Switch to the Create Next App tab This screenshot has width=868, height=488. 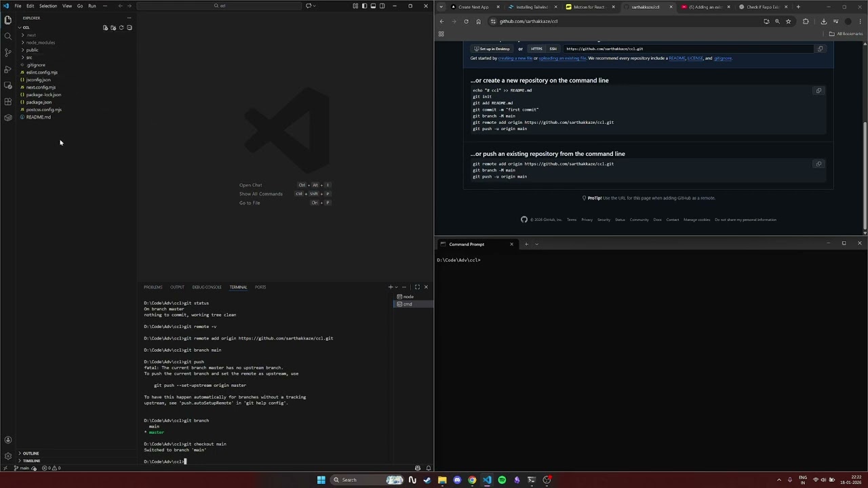click(x=473, y=7)
